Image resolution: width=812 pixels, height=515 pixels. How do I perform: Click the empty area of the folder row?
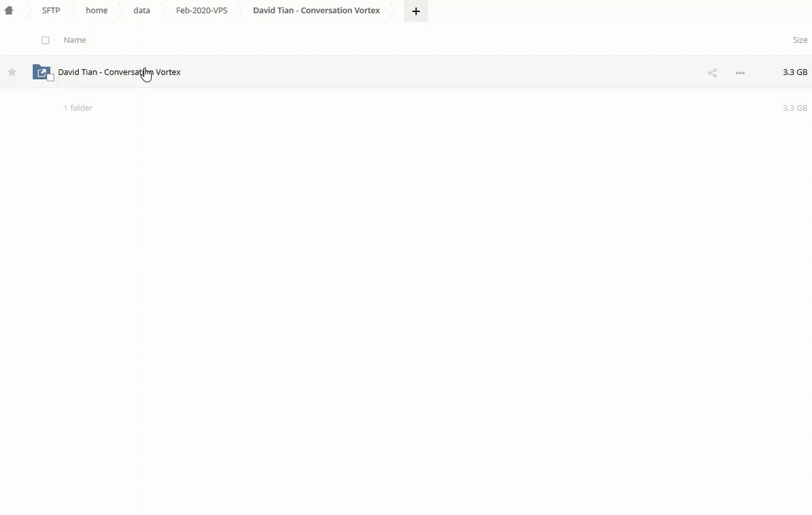429,72
